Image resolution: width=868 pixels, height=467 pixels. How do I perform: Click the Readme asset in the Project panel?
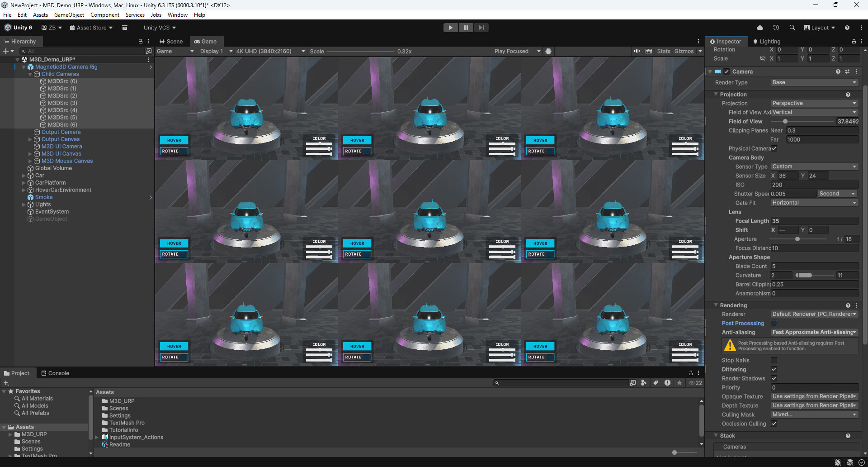pyautogui.click(x=119, y=444)
